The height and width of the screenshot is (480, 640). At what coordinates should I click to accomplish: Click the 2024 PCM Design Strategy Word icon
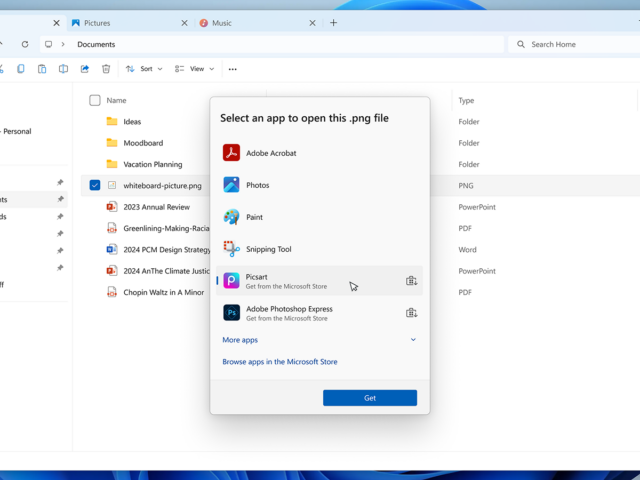(112, 249)
